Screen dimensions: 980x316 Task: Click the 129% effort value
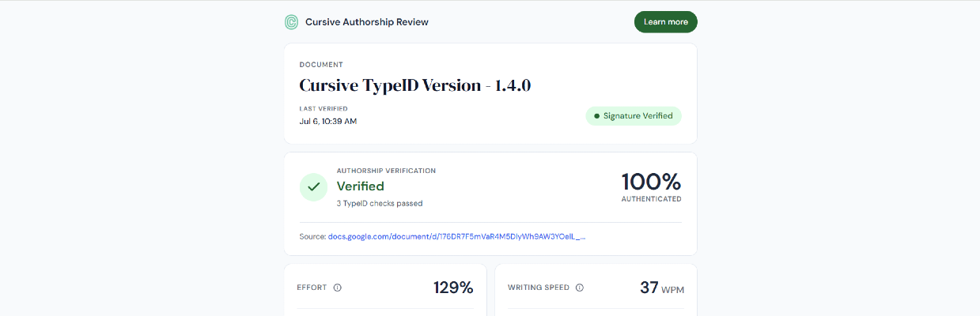click(x=453, y=288)
